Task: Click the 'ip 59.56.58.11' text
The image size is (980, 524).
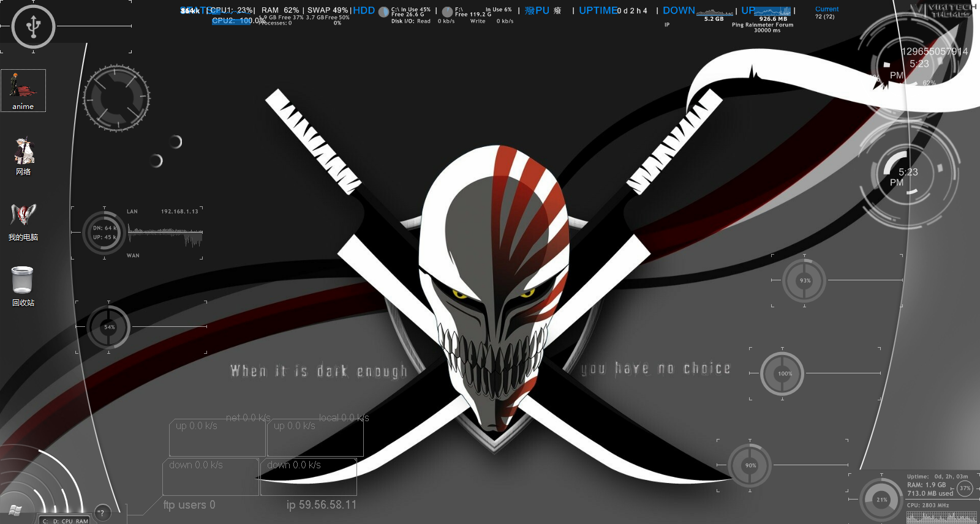Action: [x=322, y=505]
